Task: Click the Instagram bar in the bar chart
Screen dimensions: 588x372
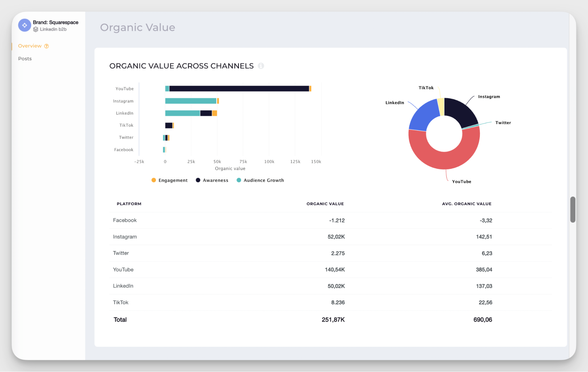Action: 191,101
